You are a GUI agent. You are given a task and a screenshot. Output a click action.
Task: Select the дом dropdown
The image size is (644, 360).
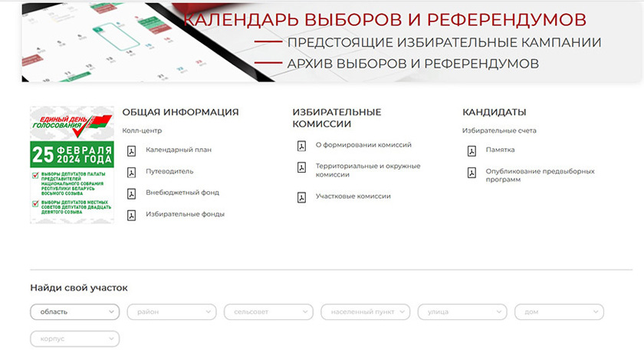pyautogui.click(x=559, y=312)
